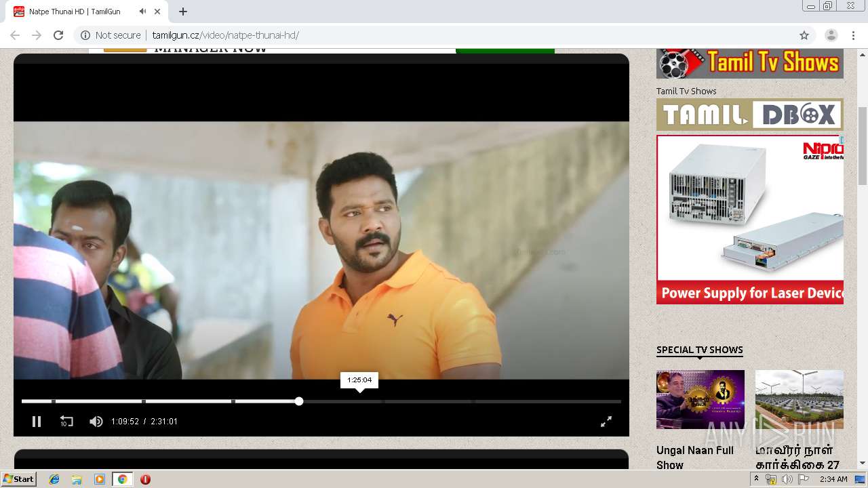Image resolution: width=868 pixels, height=488 pixels.
Task: Reload the current page
Action: tap(58, 35)
